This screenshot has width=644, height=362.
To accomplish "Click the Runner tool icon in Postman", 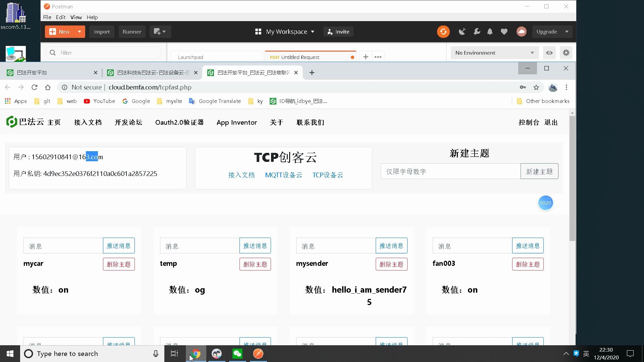I will click(x=132, y=32).
